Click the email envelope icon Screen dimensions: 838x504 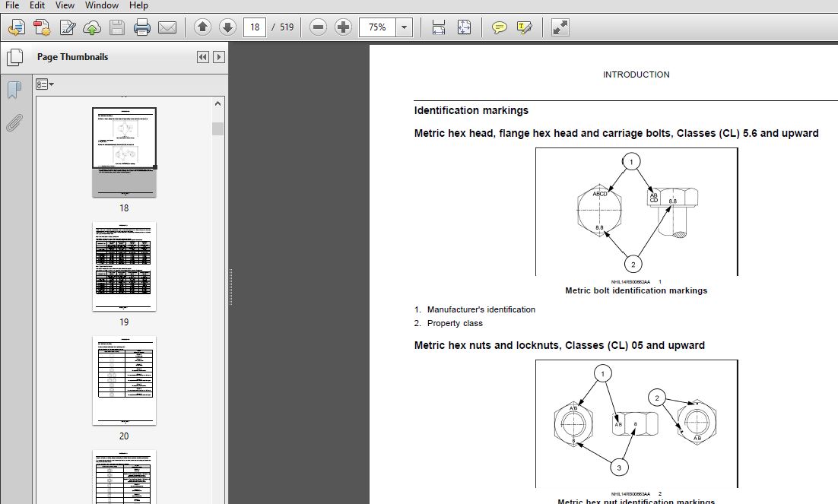tap(167, 27)
